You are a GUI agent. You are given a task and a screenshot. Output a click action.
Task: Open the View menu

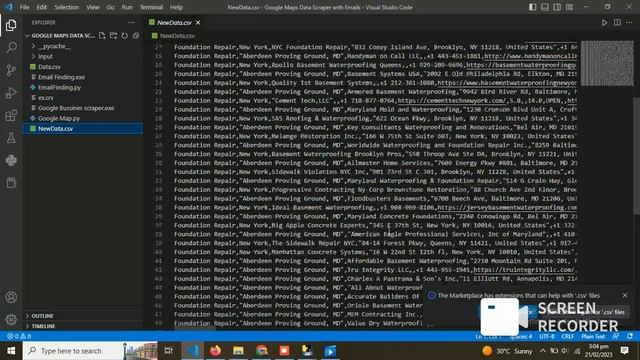click(93, 7)
